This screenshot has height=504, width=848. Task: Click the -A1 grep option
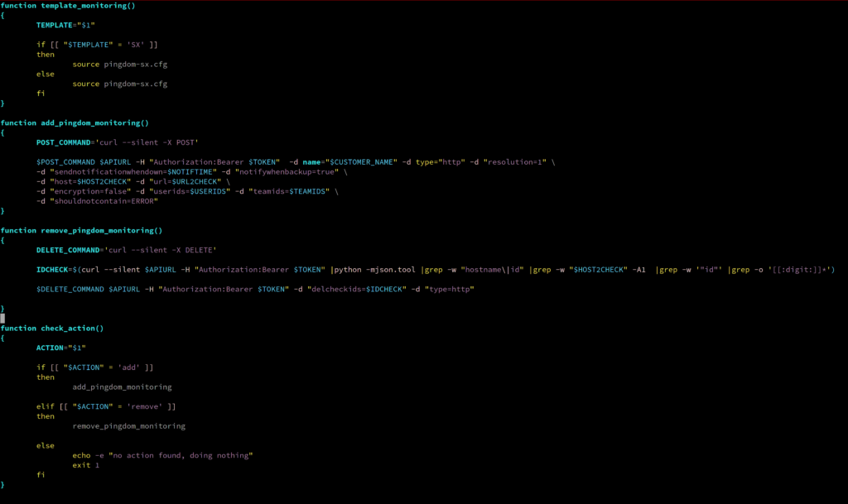click(x=638, y=270)
